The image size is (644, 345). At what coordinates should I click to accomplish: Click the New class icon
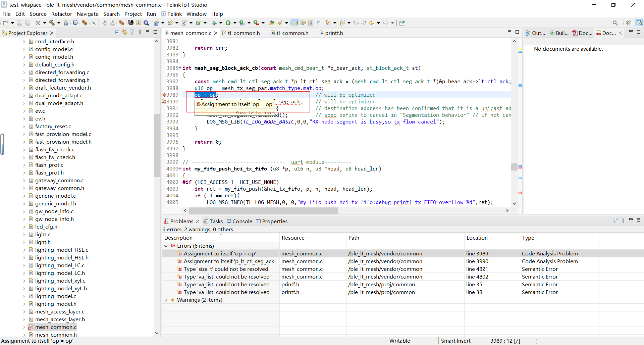[x=198, y=23]
